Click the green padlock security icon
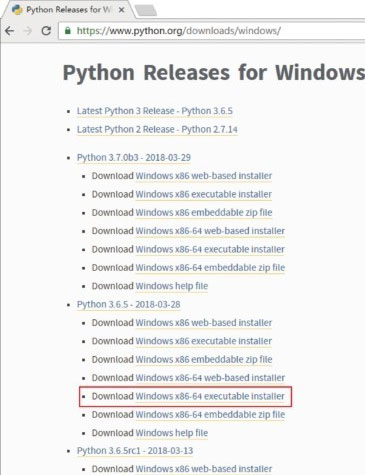365x475 pixels. pyautogui.click(x=68, y=31)
